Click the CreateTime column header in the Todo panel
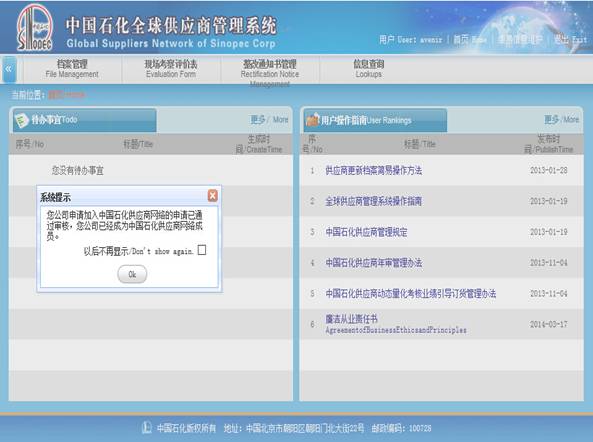 click(259, 144)
